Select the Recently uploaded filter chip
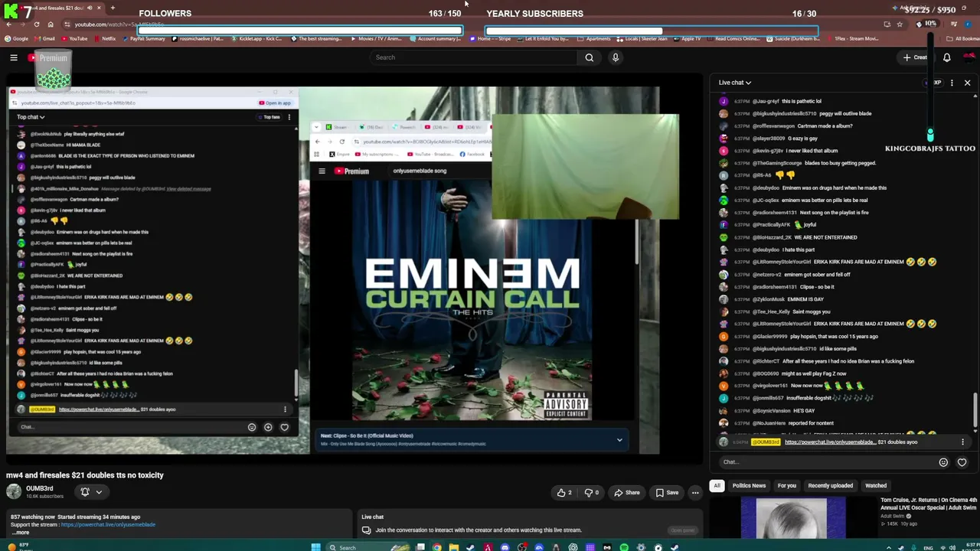This screenshot has height=551, width=980. tap(831, 485)
